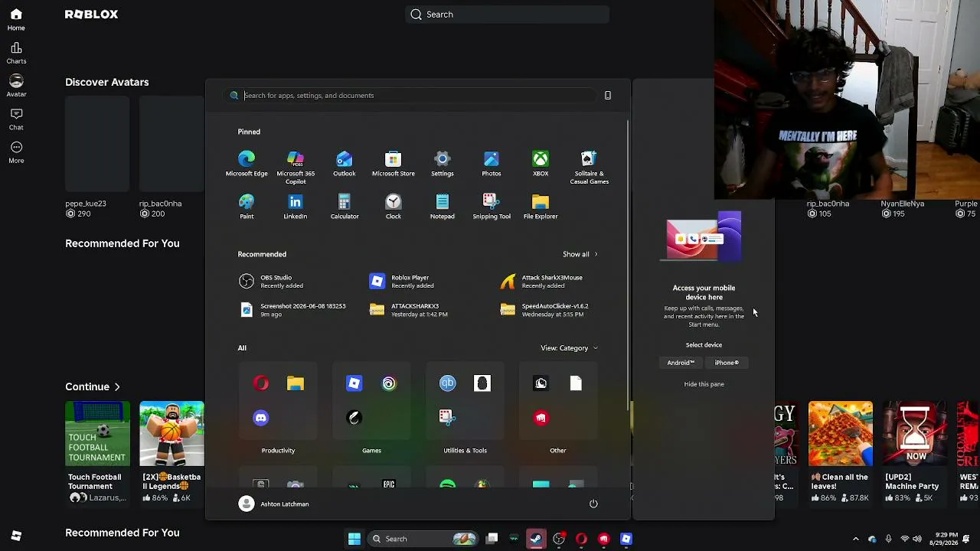Image resolution: width=980 pixels, height=551 pixels.
Task: Open Ashton Latchman account menu
Action: 273,504
